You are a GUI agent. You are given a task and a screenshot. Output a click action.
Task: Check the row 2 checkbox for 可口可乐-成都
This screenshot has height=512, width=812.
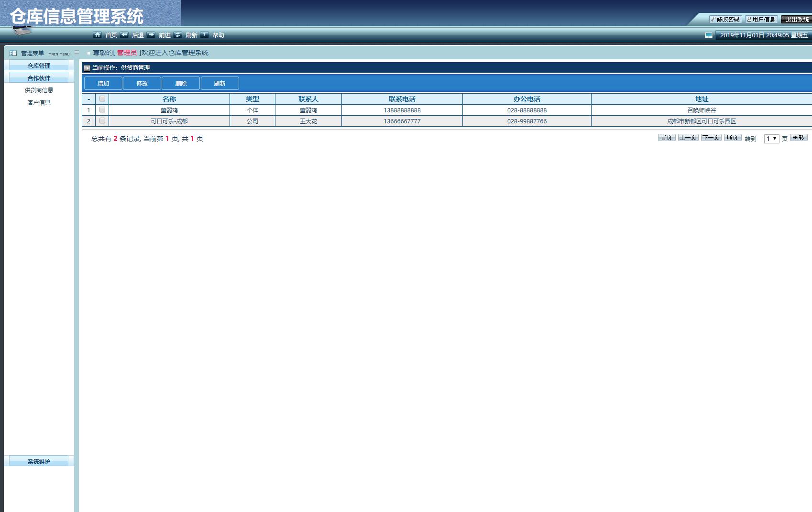coord(102,120)
